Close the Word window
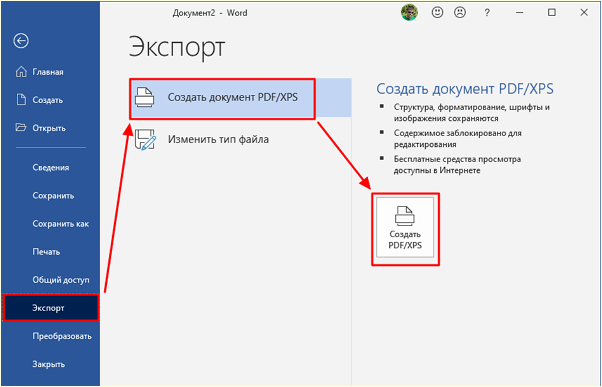The image size is (602, 387). [x=584, y=13]
